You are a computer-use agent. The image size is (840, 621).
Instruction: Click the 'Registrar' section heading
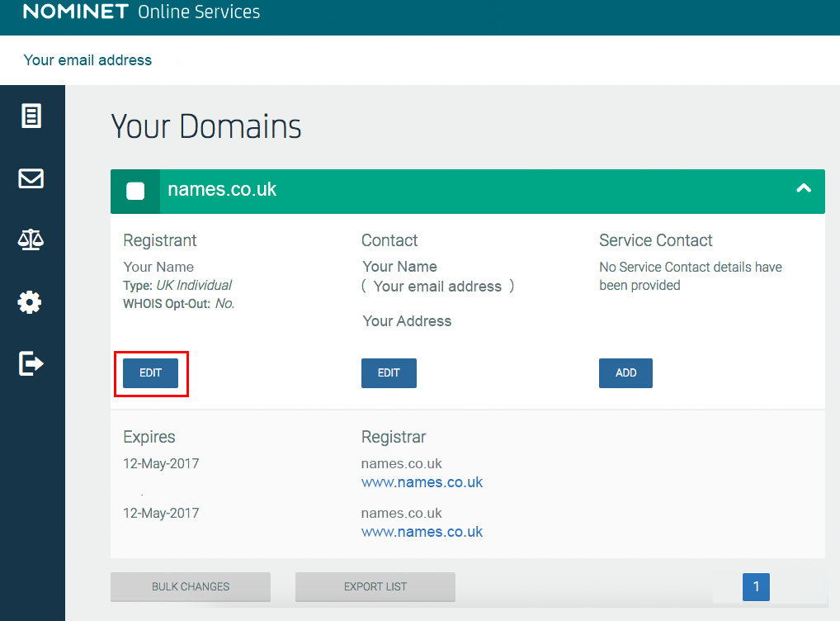point(394,437)
